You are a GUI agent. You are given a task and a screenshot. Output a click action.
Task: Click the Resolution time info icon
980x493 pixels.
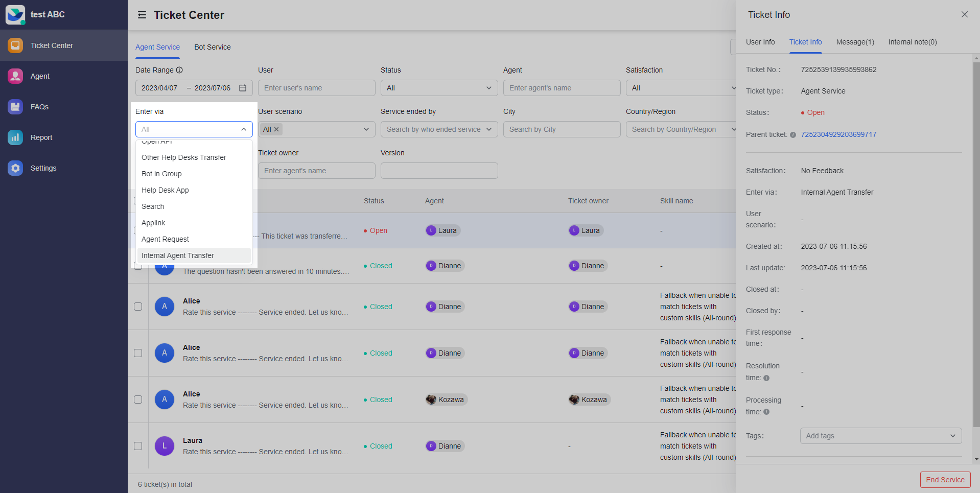pos(766,378)
